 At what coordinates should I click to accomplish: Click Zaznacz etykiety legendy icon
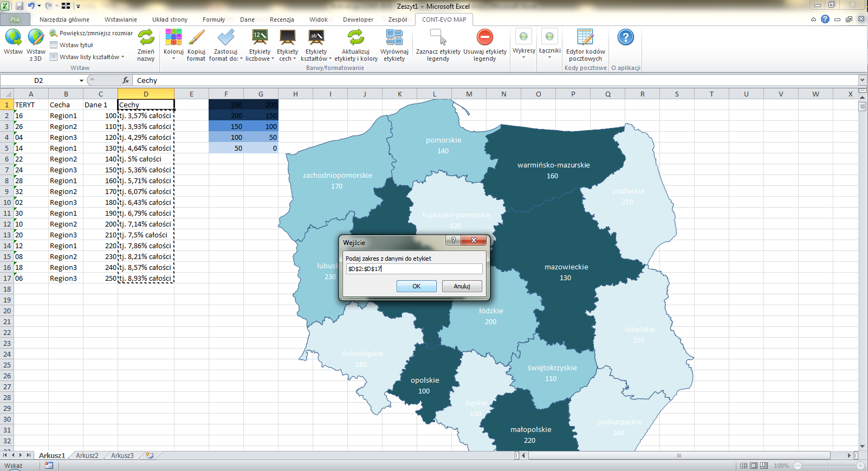438,37
